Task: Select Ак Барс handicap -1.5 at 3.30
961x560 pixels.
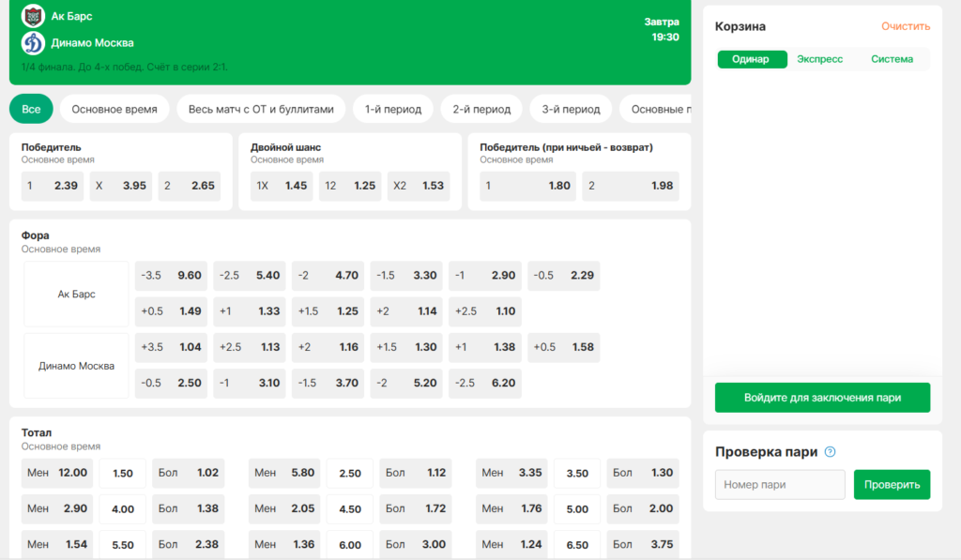Action: [406, 276]
